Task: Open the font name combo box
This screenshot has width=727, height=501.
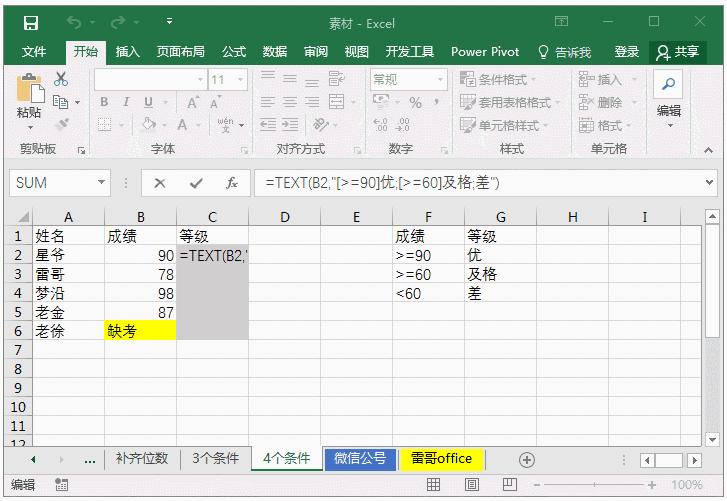Action: [x=150, y=80]
